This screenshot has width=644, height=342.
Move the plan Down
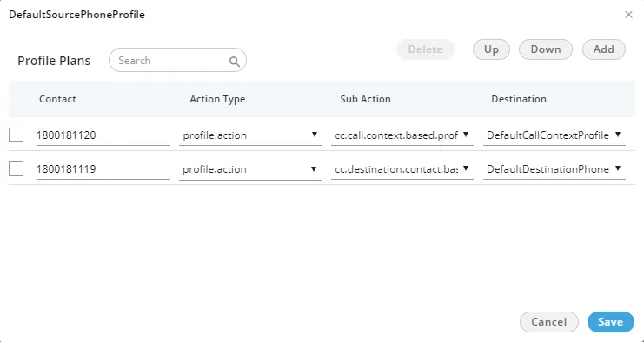coord(546,49)
